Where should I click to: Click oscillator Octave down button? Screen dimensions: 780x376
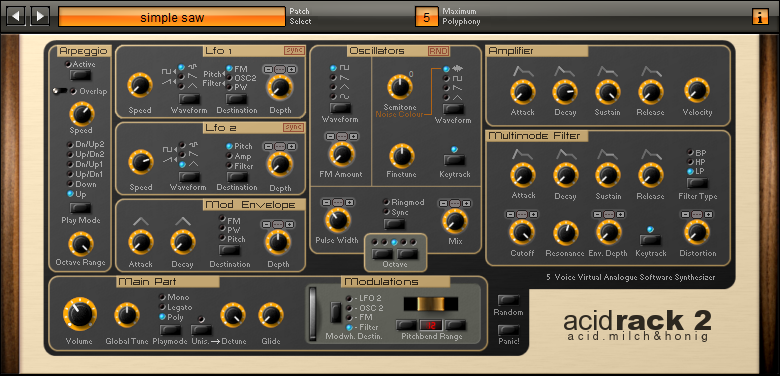point(383,254)
